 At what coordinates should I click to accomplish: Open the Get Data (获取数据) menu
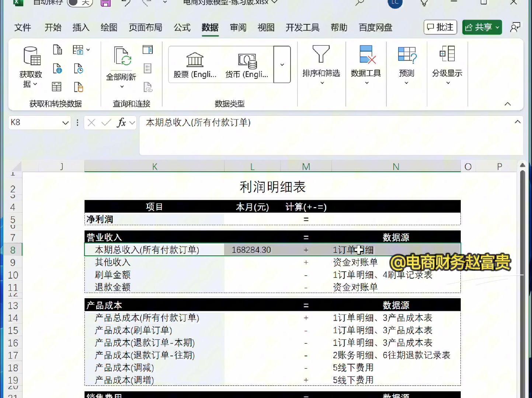(31, 67)
